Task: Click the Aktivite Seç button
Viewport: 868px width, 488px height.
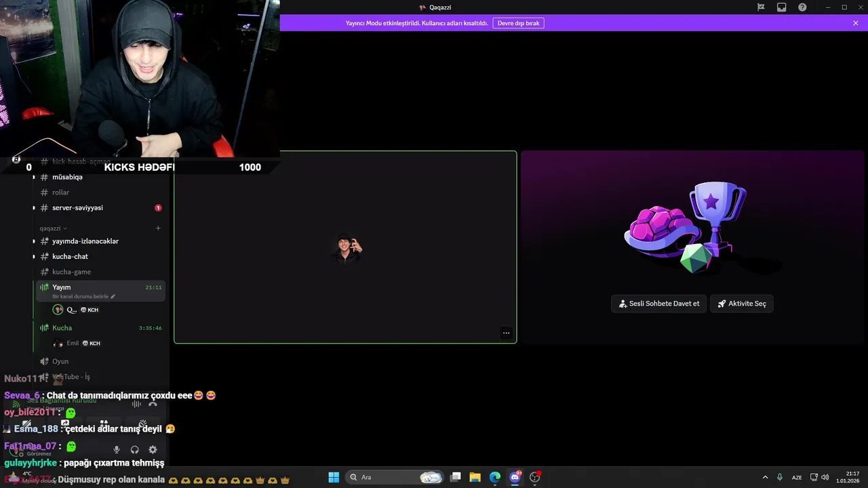Action: [742, 304]
